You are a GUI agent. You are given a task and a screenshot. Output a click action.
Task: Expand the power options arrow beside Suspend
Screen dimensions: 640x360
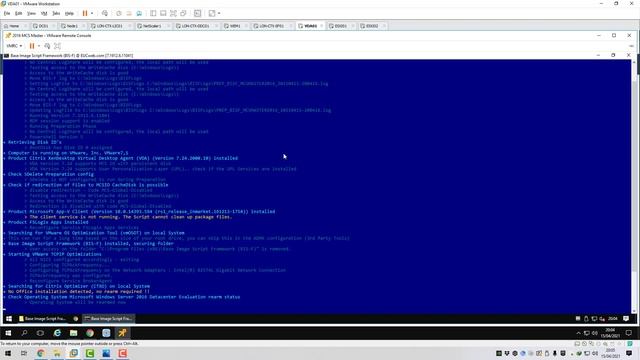point(92,13)
